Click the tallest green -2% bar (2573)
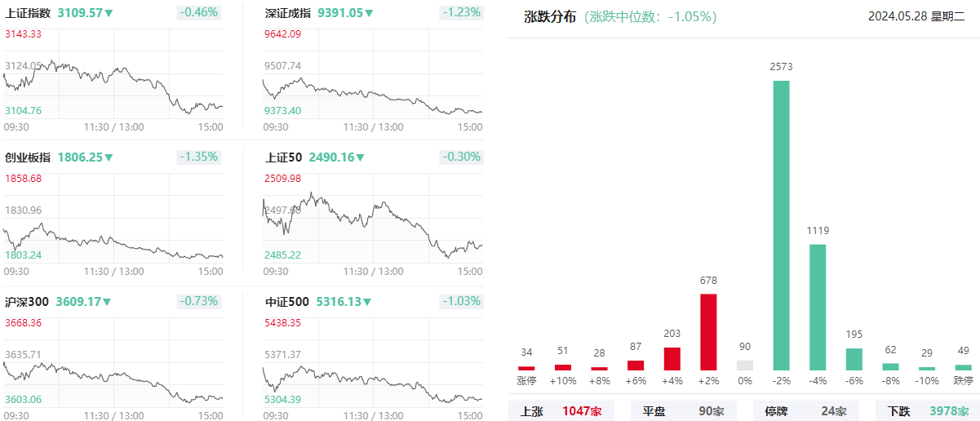The image size is (980, 421). point(781,225)
